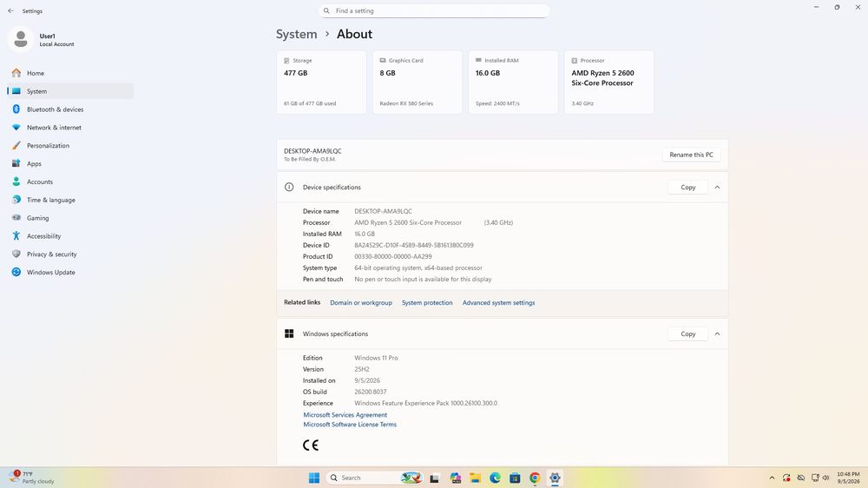This screenshot has width=868, height=488.
Task: Click the taskbar Search box
Action: tap(375, 478)
